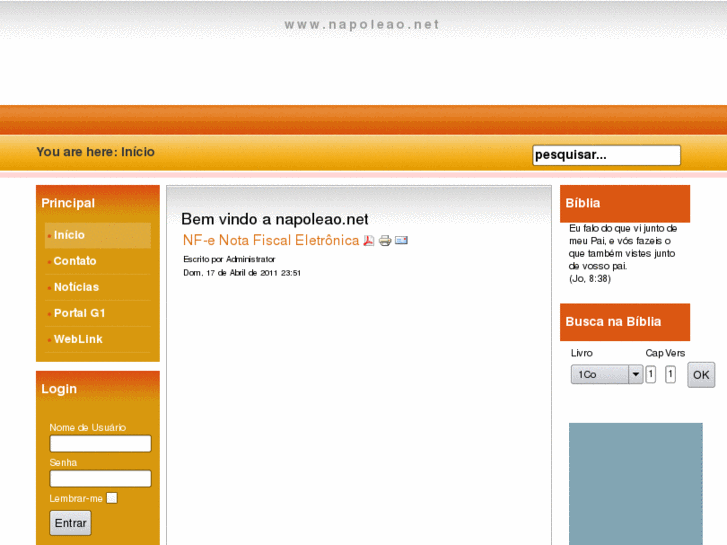Click the Busca na Bíblia heading

coord(625,322)
